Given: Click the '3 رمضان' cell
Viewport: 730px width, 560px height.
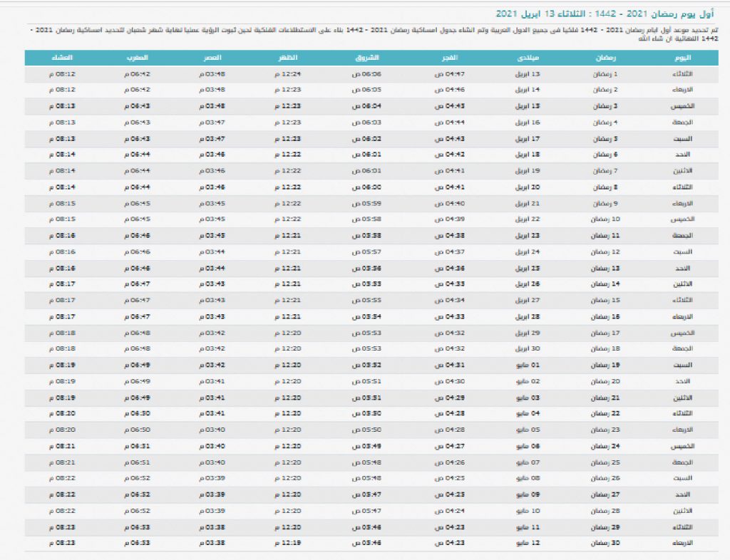Looking at the screenshot, I should pyautogui.click(x=605, y=106).
